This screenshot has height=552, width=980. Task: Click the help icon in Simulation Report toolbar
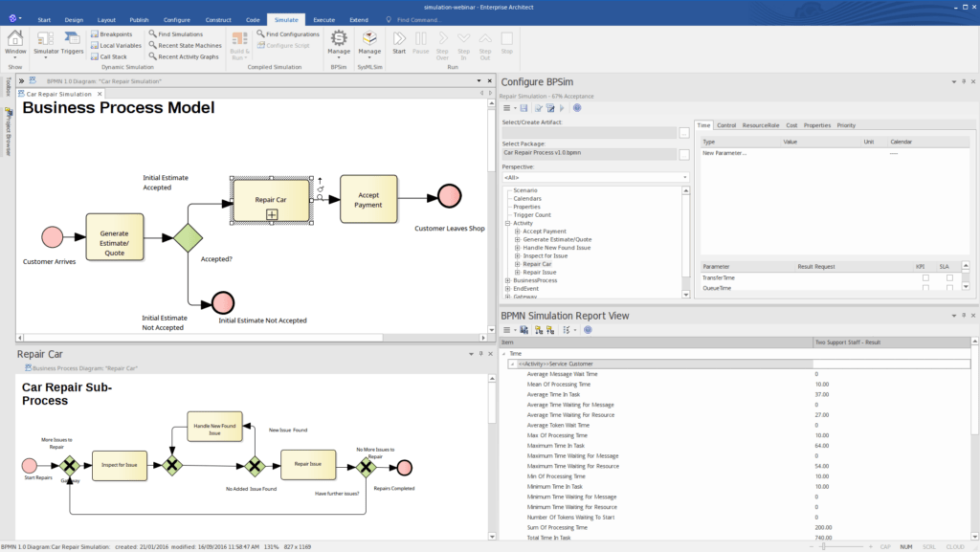(x=588, y=330)
